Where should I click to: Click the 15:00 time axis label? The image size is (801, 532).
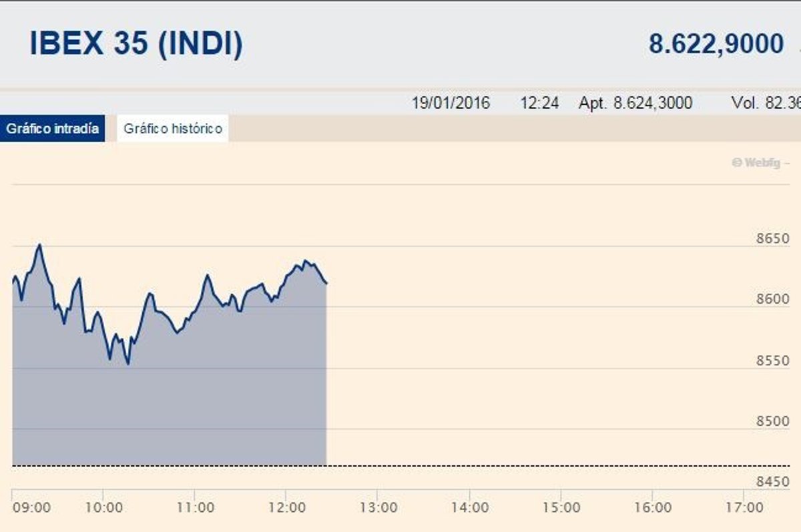click(x=561, y=507)
